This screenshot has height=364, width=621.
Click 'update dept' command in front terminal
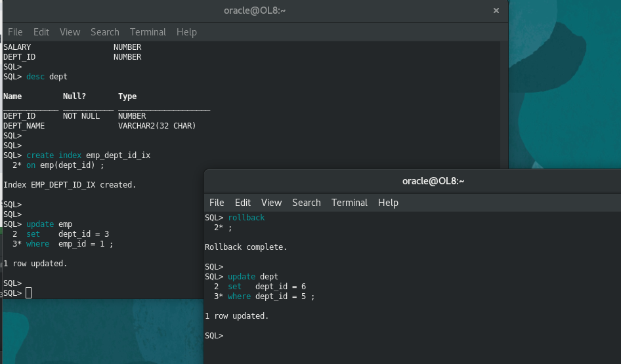pos(253,277)
